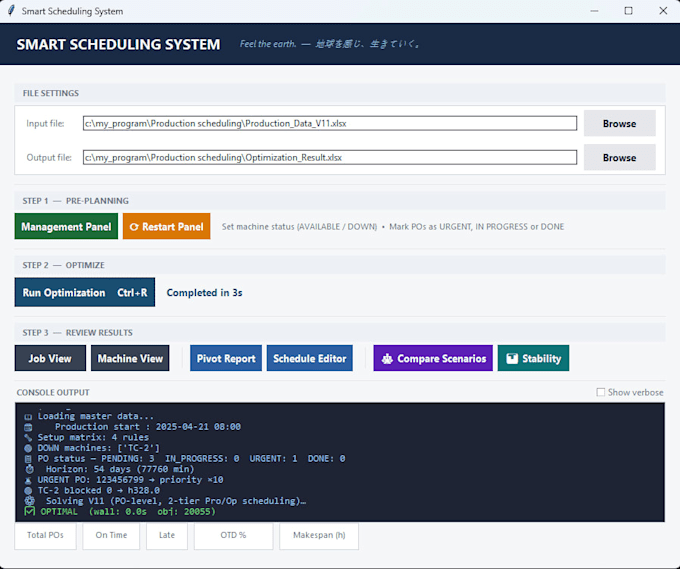The width and height of the screenshot is (680, 569).
Task: Browse for the output file
Action: [619, 157]
